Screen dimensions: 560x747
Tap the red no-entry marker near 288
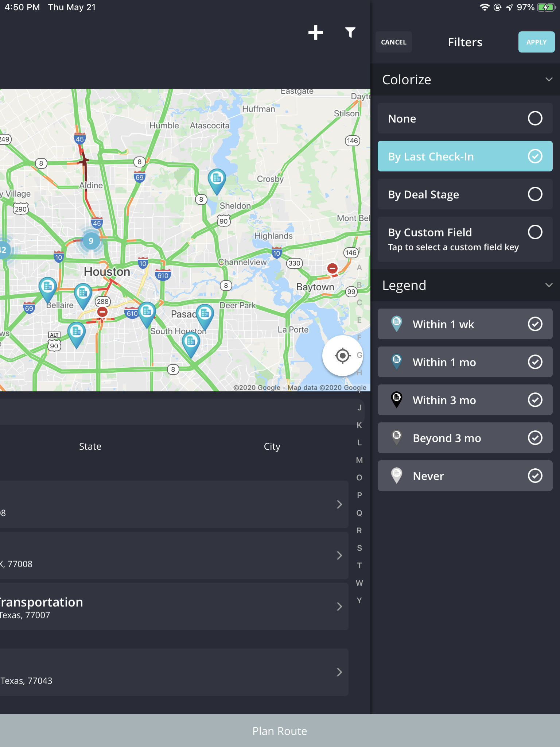(102, 312)
